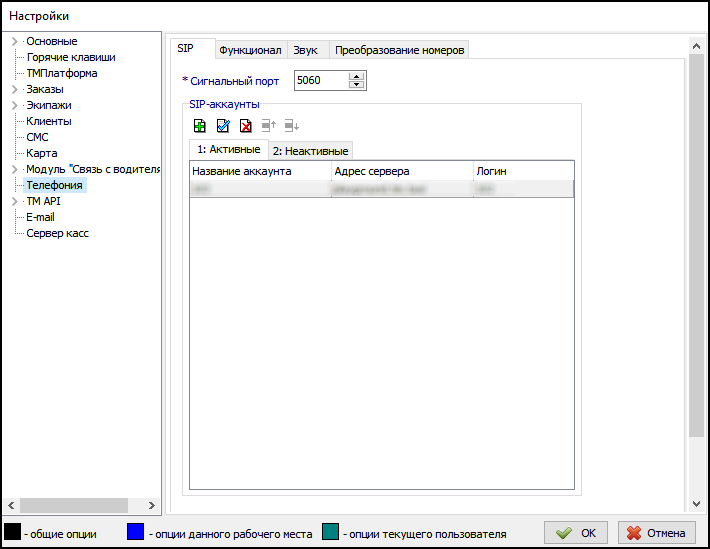710x549 pixels.
Task: Click the delete SIP account icon
Action: pyautogui.click(x=245, y=126)
